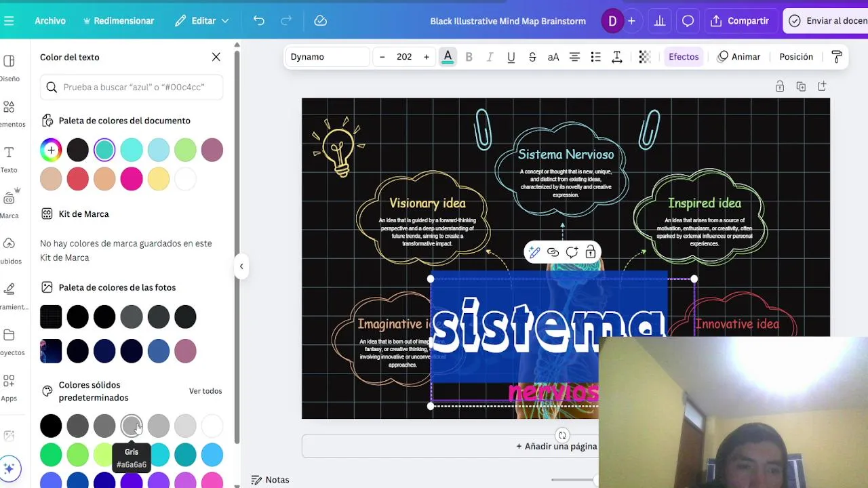Open the comments icon

[x=688, y=21]
